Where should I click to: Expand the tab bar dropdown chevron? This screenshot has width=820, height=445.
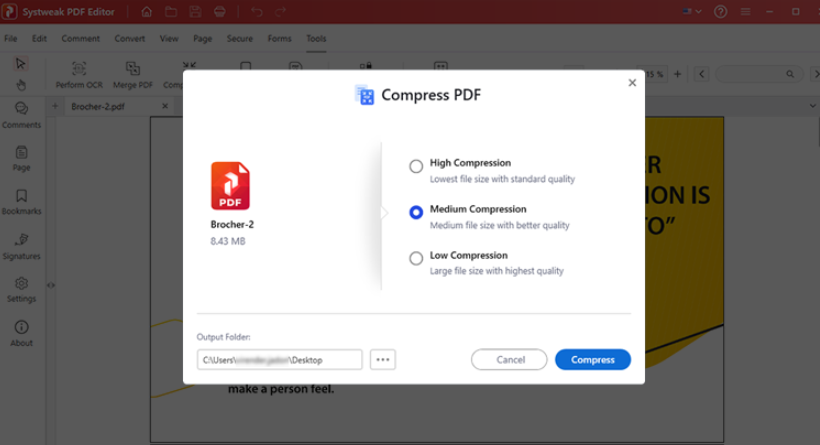click(x=812, y=106)
